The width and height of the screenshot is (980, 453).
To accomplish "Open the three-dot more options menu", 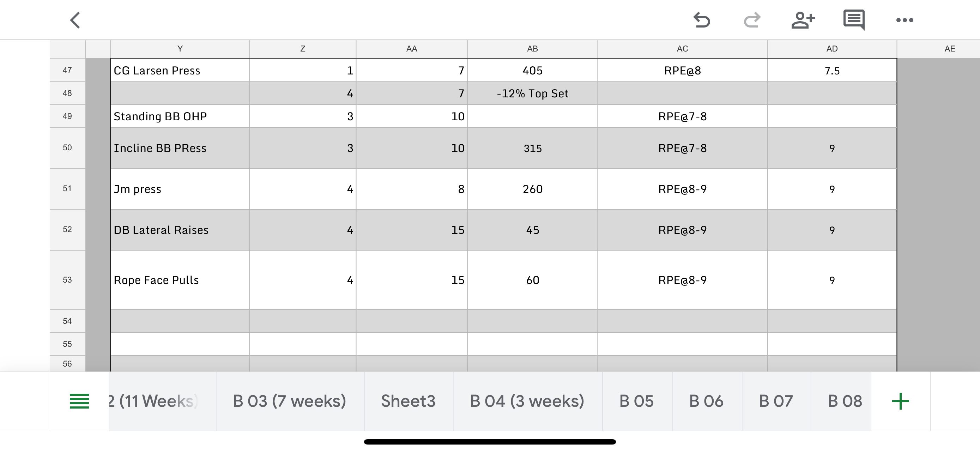I will point(904,20).
